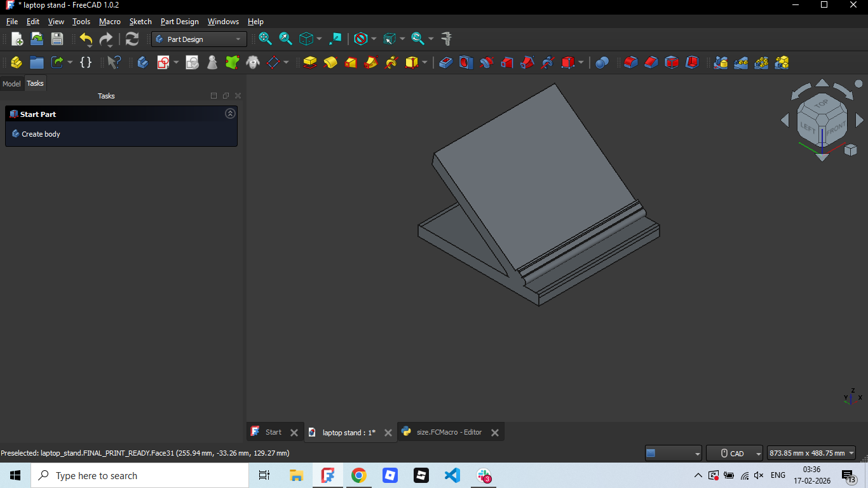Click the Mirrored feature icon
Viewport: 868px width, 488px height.
coord(721,62)
